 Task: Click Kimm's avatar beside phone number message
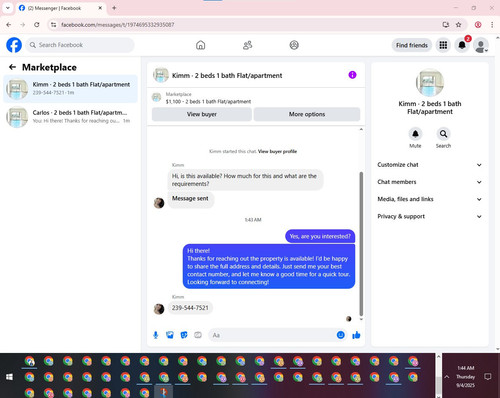[x=159, y=309]
